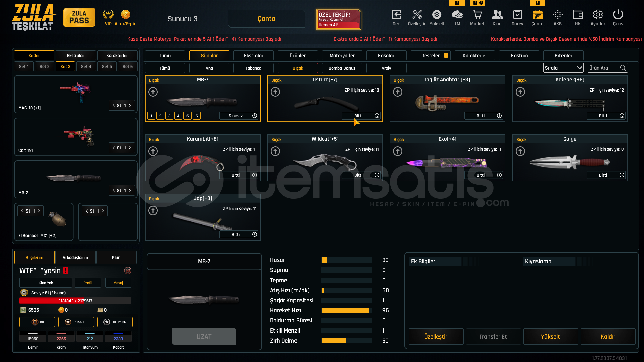Click the Ürün Ara search field
Screen dimensions: 644x362
pyautogui.click(x=607, y=68)
